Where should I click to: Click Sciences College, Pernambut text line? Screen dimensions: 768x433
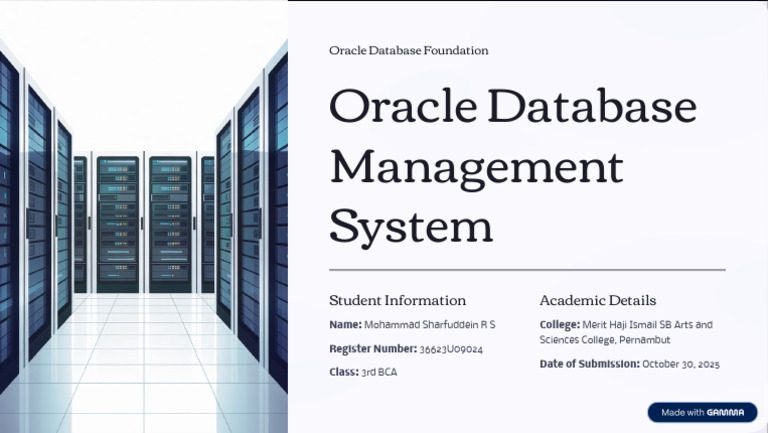605,340
